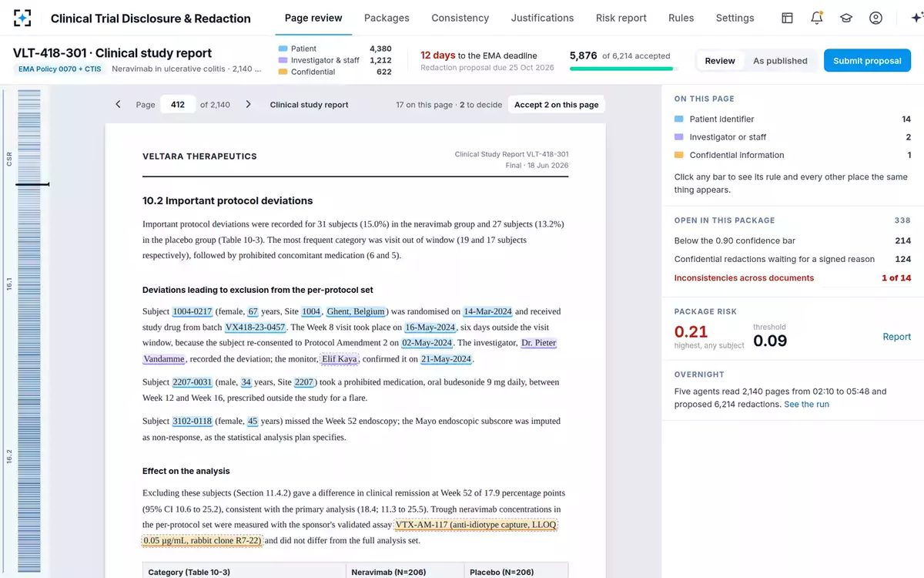Click the app logo icon
Viewport: 924px width, 578px height.
tap(22, 18)
